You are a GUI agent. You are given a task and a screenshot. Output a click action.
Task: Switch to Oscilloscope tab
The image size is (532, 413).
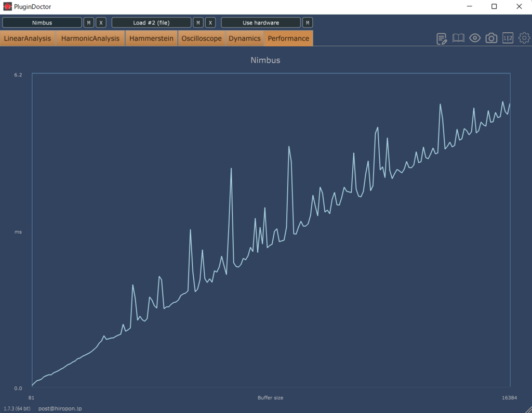(x=202, y=38)
